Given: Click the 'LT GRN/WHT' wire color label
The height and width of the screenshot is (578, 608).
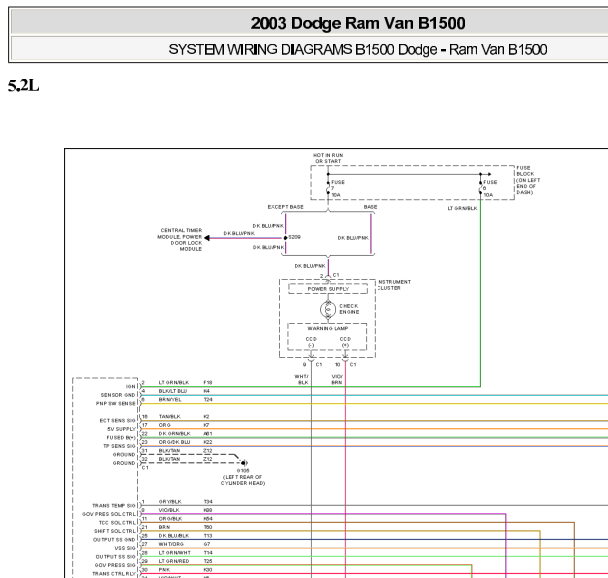Looking at the screenshot, I should coord(174,553).
